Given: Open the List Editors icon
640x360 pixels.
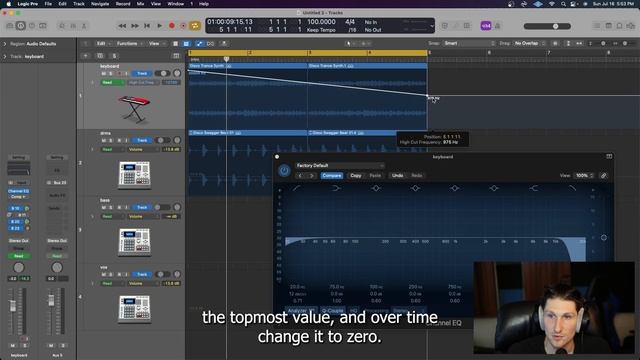Looking at the screenshot, I should (597, 26).
